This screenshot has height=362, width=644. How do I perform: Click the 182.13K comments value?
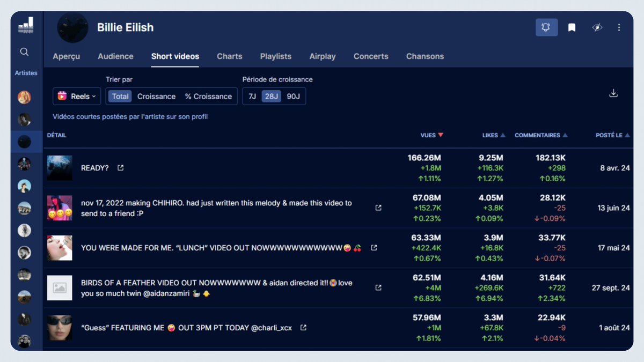(x=551, y=158)
